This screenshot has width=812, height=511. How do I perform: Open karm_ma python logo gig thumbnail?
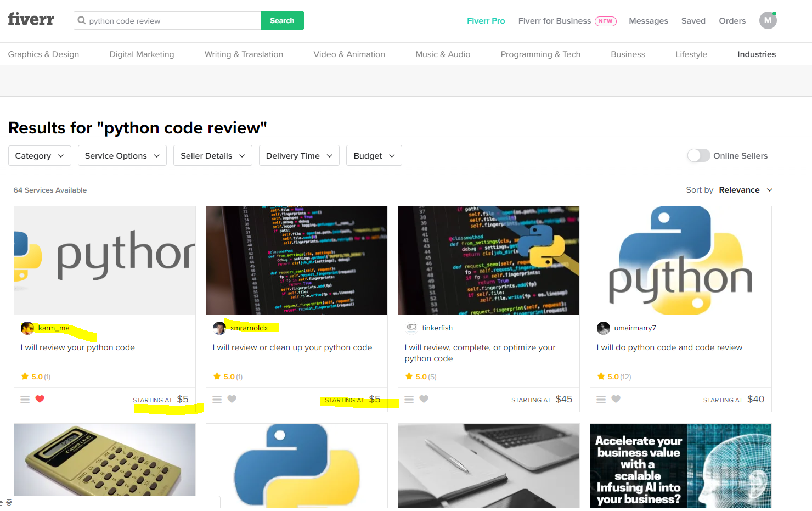tap(105, 261)
